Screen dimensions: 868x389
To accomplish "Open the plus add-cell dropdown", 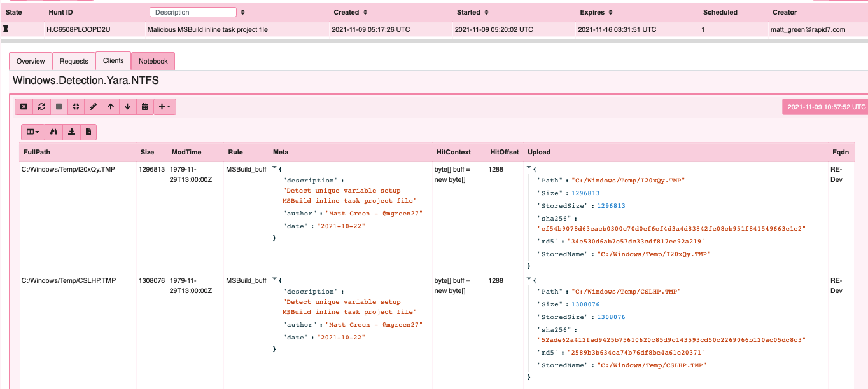I will 164,107.
